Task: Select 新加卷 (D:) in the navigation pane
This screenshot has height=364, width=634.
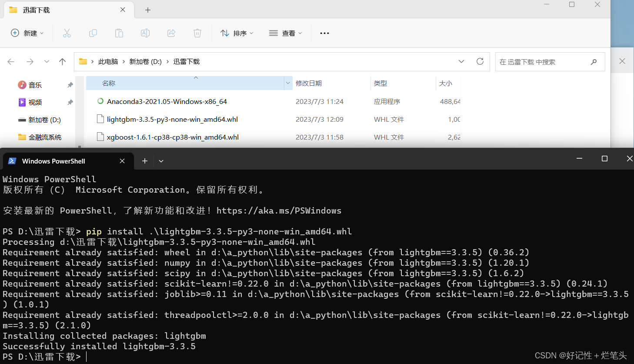Action: click(x=44, y=120)
